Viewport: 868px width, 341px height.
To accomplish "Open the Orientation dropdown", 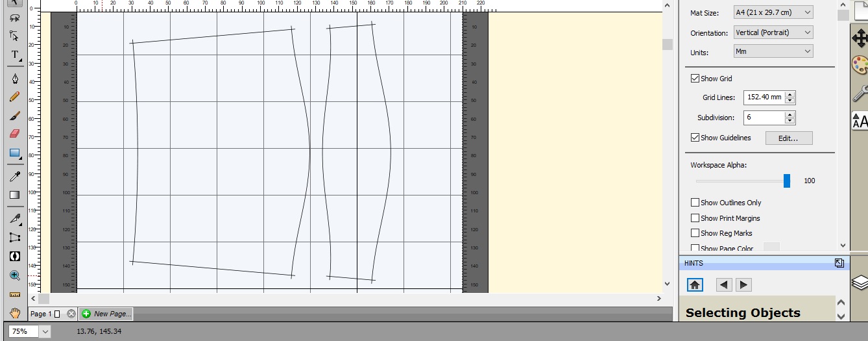I will [x=773, y=32].
